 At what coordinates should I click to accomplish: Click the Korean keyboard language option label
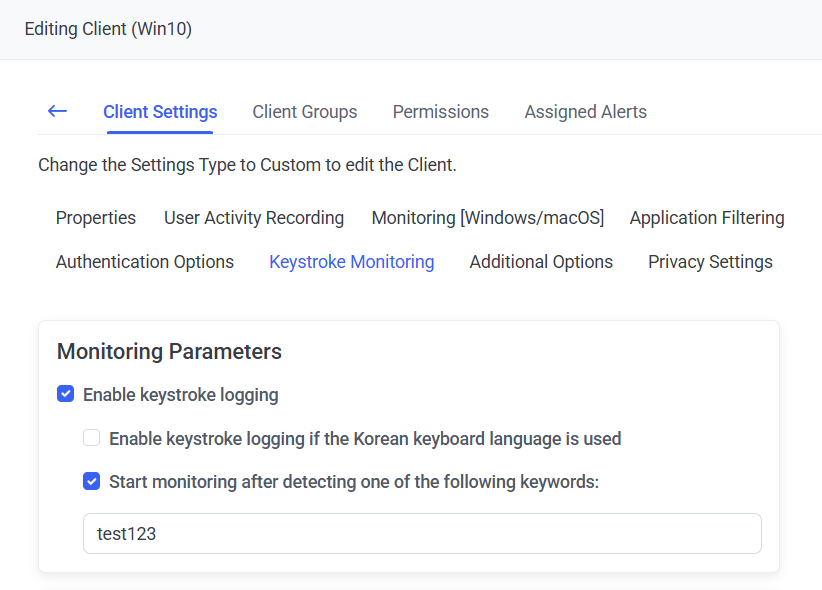[365, 439]
